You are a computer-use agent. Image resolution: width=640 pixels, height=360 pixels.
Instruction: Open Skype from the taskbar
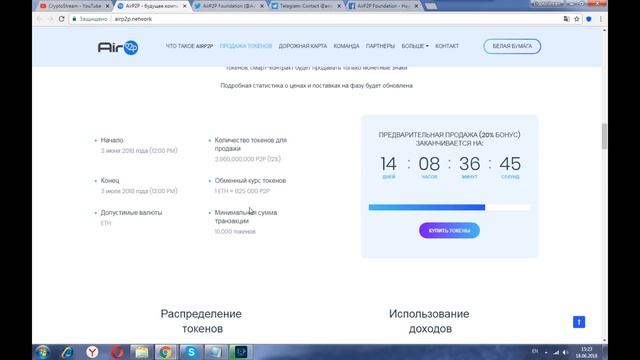coord(191,352)
